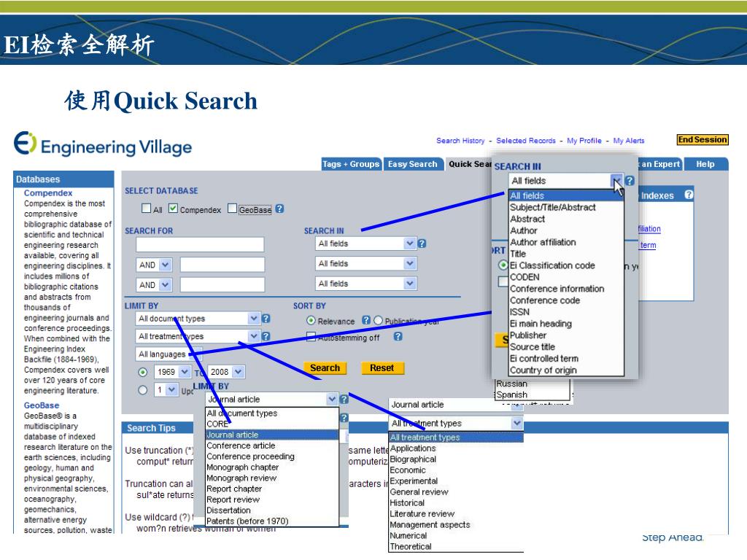
Task: Click the first Search For input field
Action: click(200, 244)
